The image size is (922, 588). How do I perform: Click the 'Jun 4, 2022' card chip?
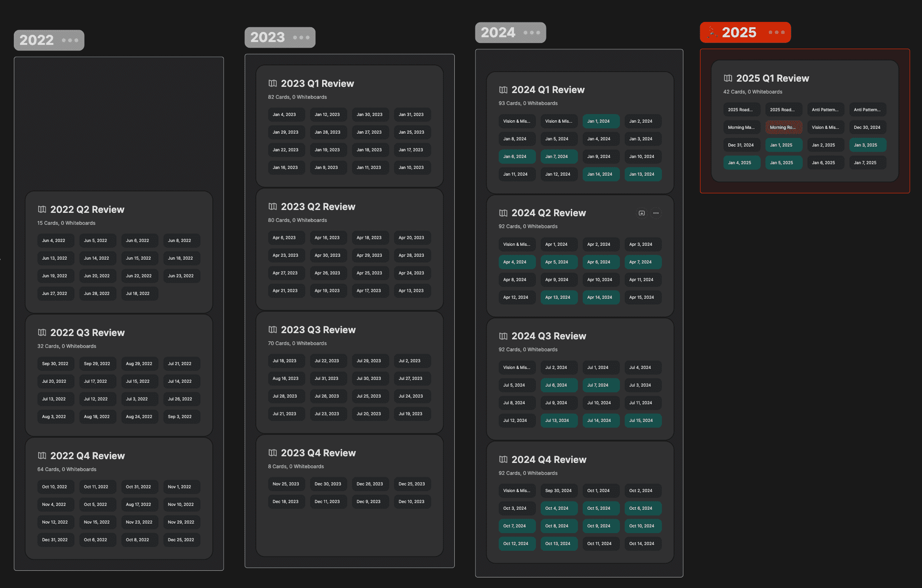(x=56, y=241)
